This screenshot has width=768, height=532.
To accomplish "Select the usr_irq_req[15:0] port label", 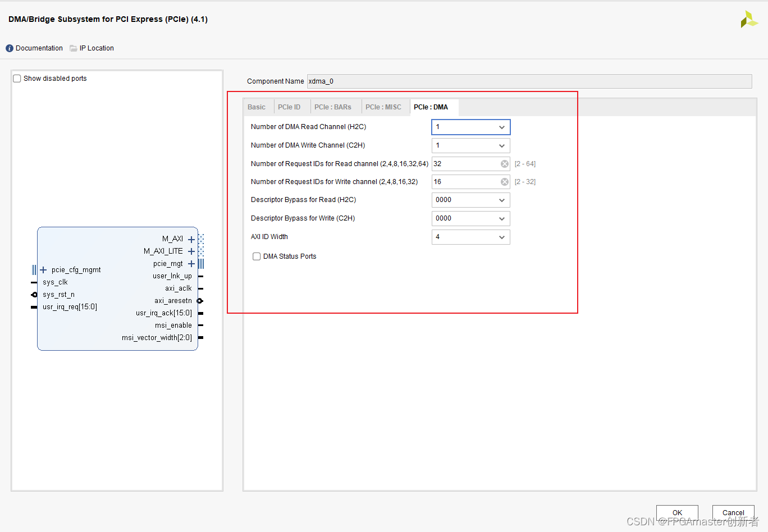I will pos(70,307).
